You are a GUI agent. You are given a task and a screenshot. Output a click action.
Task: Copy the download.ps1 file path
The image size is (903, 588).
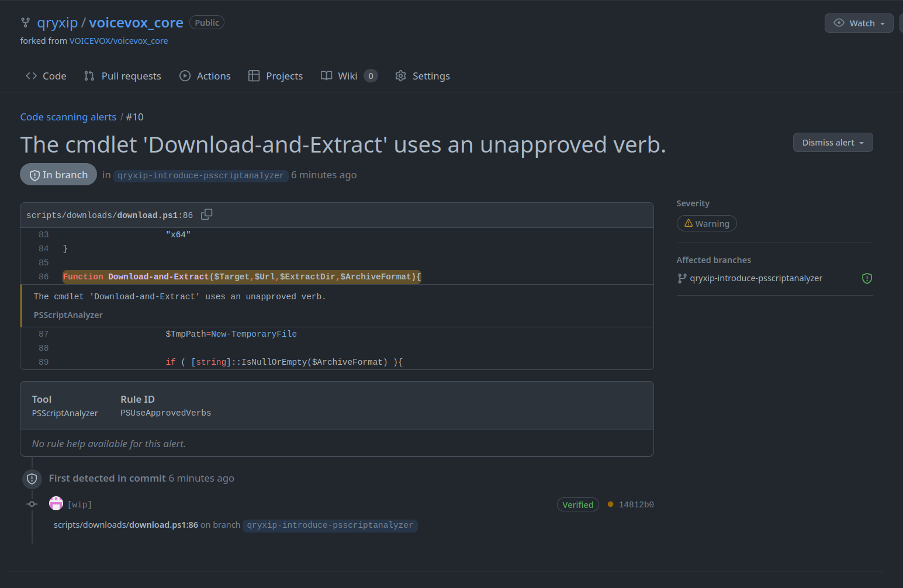pyautogui.click(x=206, y=215)
